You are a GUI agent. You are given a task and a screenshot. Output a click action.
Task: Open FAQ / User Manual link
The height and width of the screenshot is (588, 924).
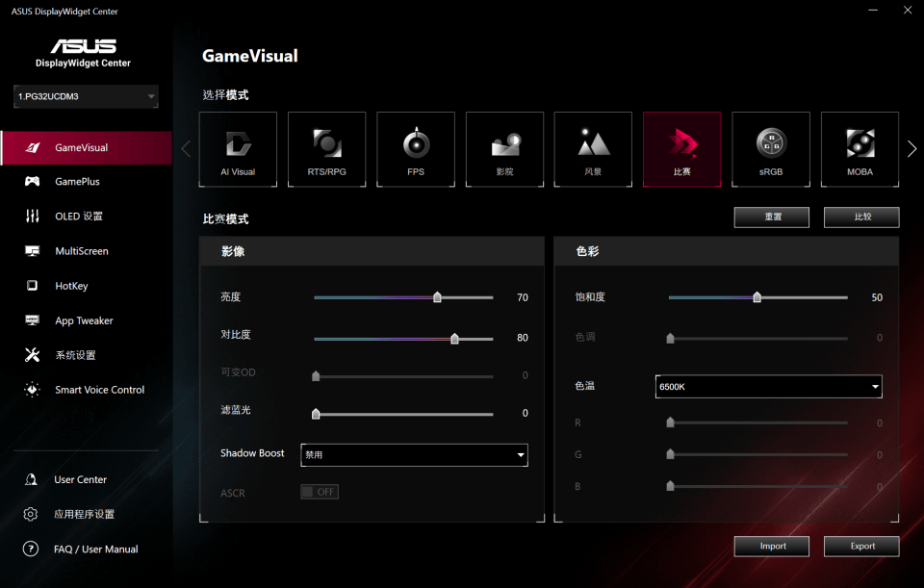pyautogui.click(x=95, y=550)
